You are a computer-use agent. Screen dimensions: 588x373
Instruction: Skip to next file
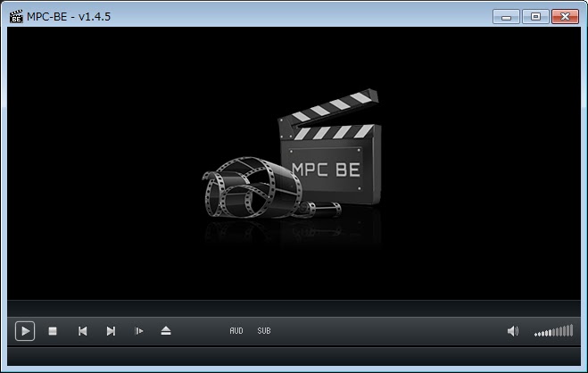(x=111, y=331)
